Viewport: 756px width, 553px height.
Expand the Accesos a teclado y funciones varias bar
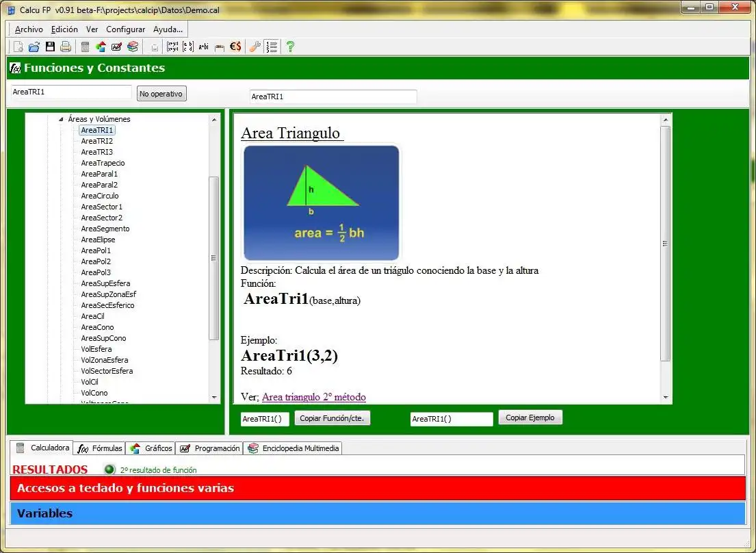(x=378, y=488)
